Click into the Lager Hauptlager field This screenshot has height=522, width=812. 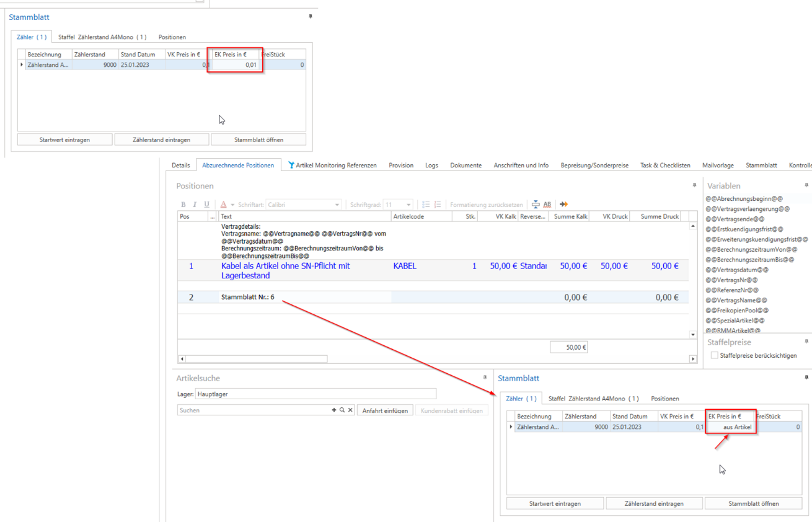[315, 394]
